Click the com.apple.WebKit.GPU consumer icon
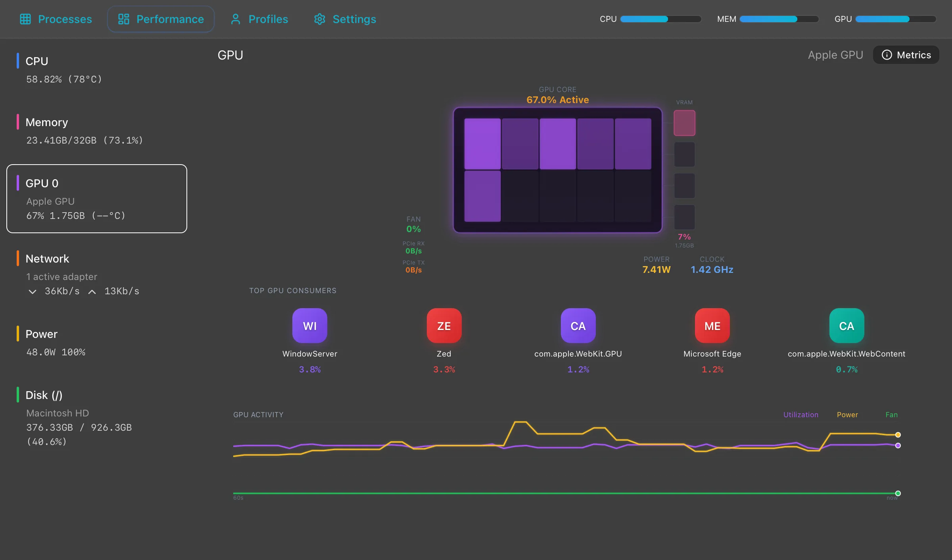952x560 pixels. click(578, 326)
